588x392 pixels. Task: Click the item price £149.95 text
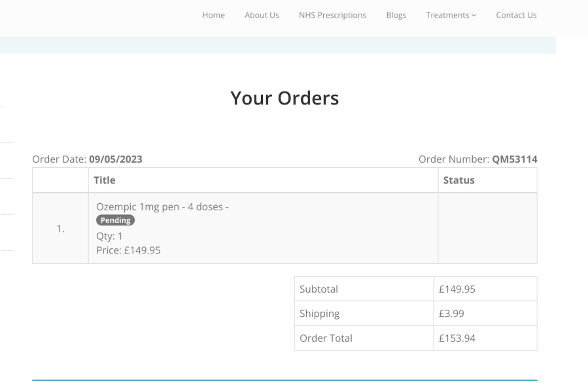click(x=128, y=250)
